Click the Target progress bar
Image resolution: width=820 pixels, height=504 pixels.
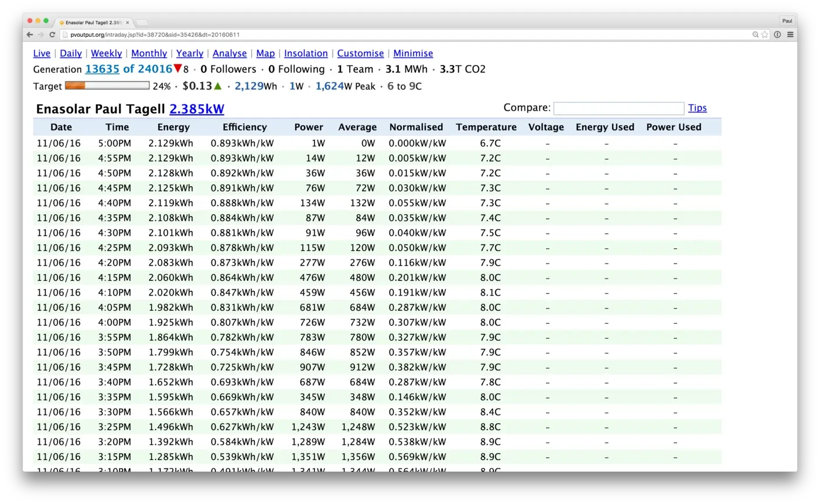[x=107, y=85]
